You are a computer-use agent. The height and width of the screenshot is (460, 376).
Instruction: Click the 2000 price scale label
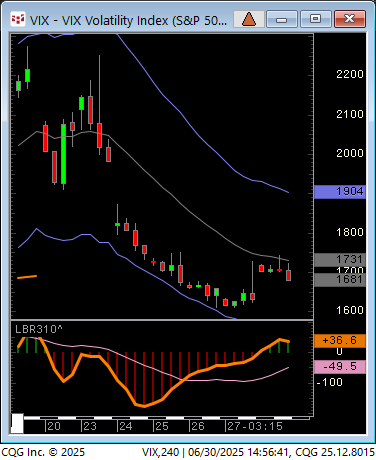(x=349, y=153)
